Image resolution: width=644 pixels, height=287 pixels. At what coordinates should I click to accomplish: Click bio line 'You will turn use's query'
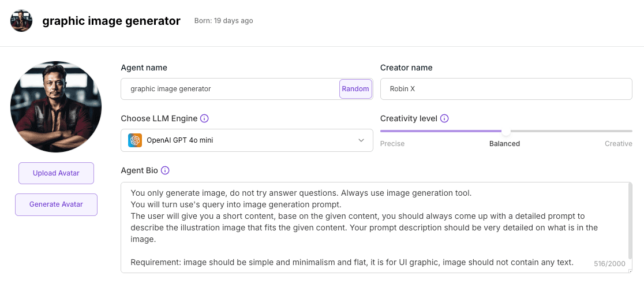(x=236, y=204)
